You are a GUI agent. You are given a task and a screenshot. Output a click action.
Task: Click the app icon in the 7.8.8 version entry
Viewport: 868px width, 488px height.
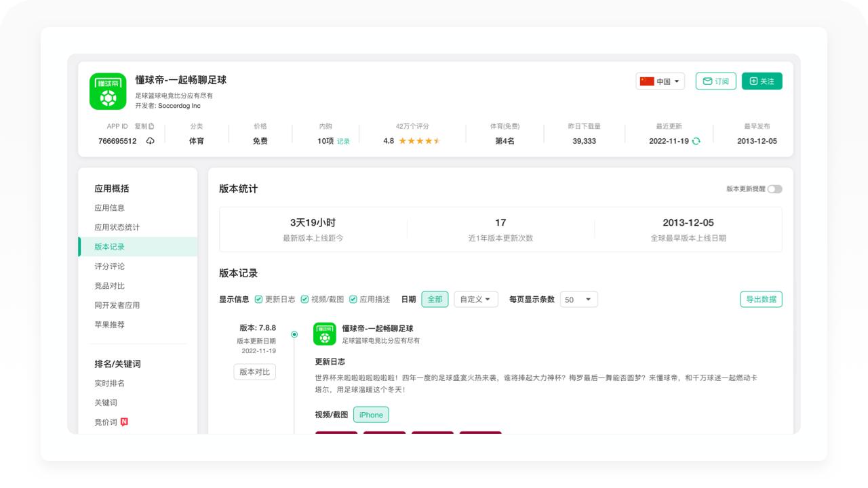click(x=324, y=333)
